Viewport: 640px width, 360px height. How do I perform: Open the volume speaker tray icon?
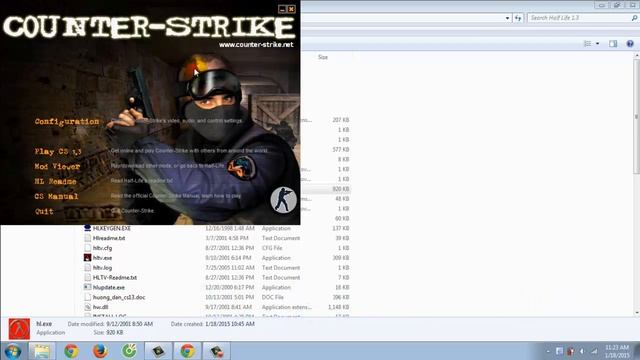coord(582,351)
